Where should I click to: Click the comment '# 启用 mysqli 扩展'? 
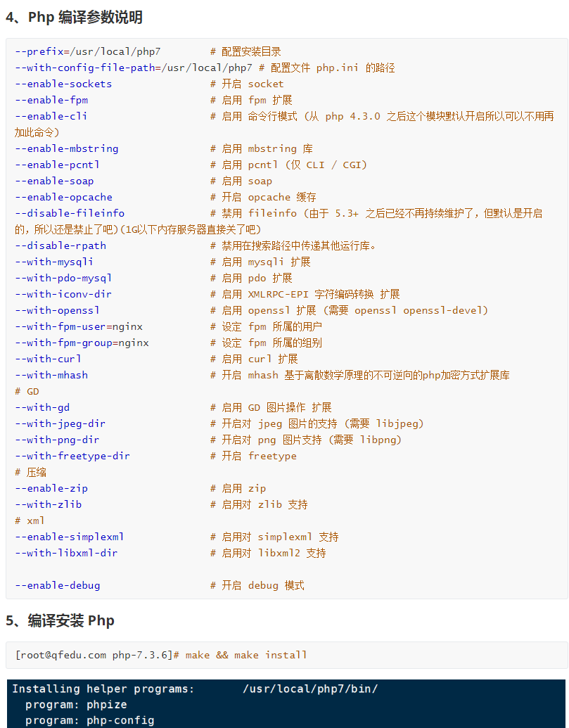click(260, 262)
